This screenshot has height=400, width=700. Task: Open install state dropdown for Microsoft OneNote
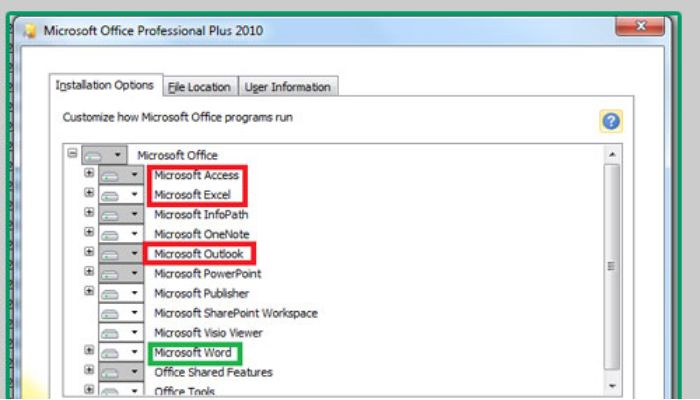point(121,234)
